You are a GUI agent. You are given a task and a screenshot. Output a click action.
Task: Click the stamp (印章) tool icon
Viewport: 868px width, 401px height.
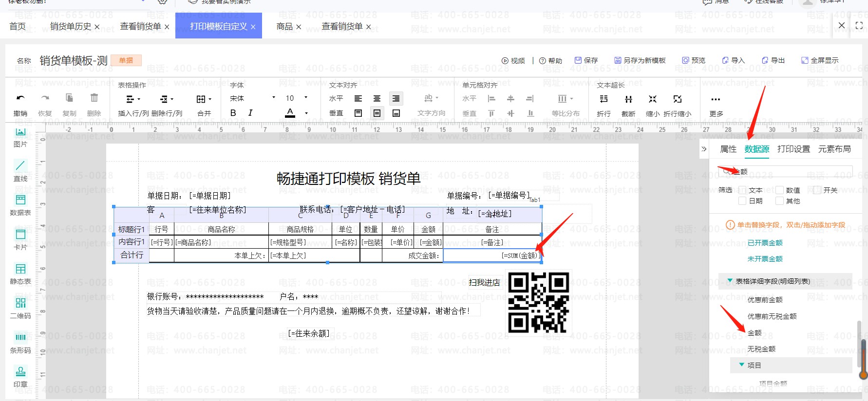point(20,372)
